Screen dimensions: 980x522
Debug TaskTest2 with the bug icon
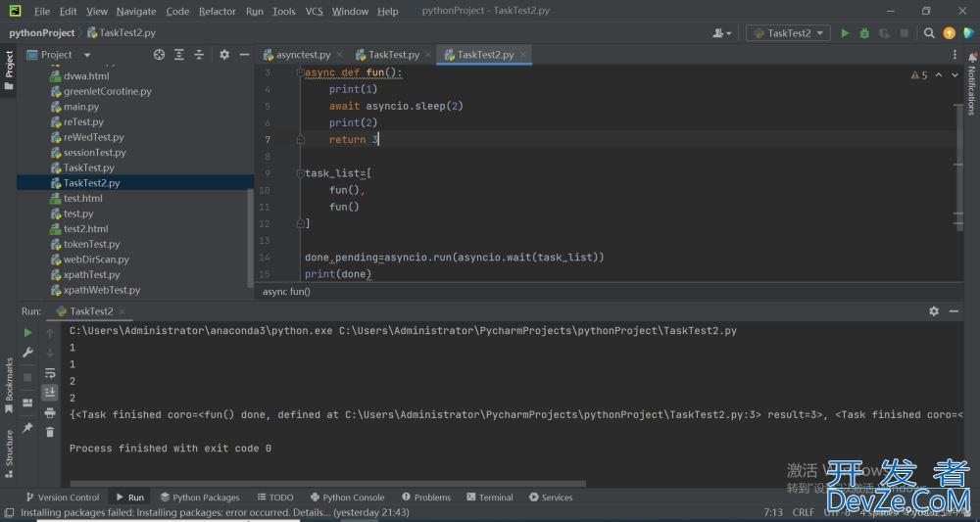pos(864,33)
